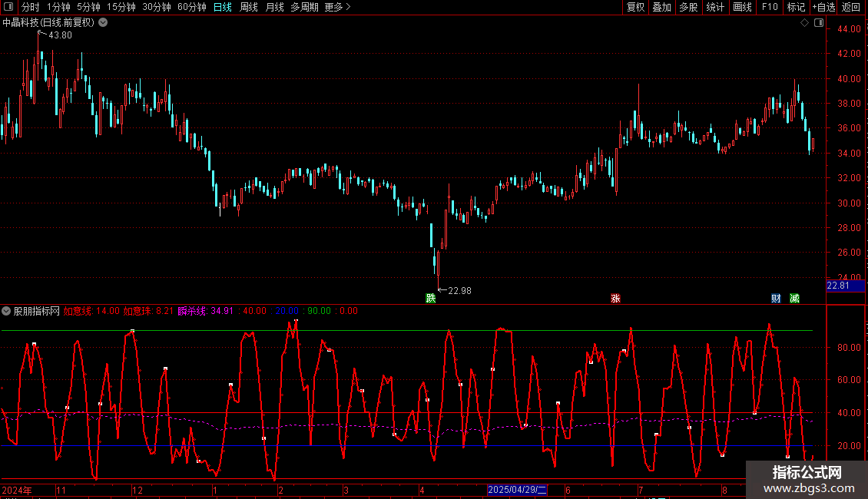Select the 15分钟 period
868x499 pixels.
point(121,7)
